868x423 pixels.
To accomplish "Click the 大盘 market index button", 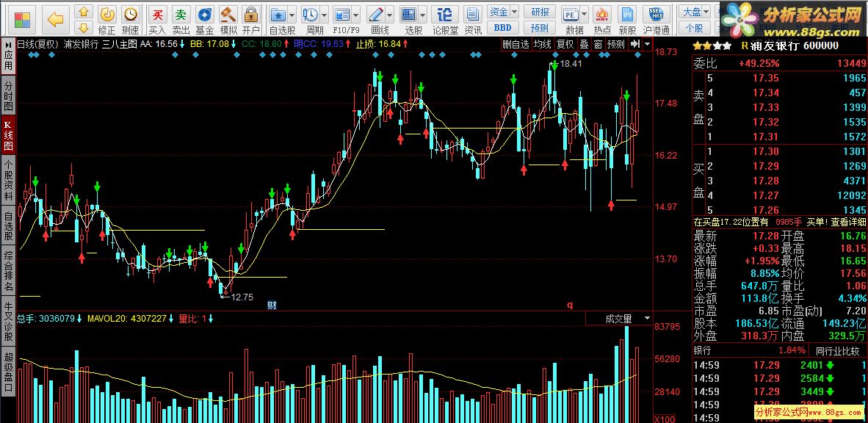I will coord(692,11).
